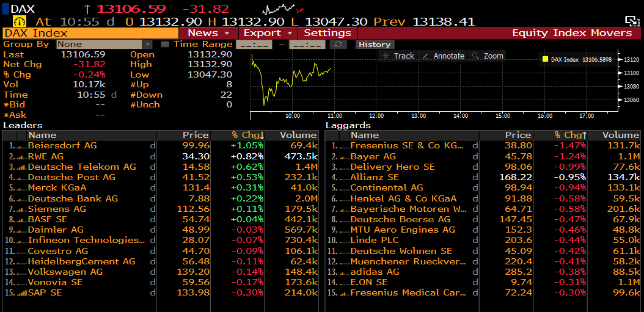Click the green up arrow next to DAX
Viewport: 644px width, 312px height.
pyautogui.click(x=87, y=9)
